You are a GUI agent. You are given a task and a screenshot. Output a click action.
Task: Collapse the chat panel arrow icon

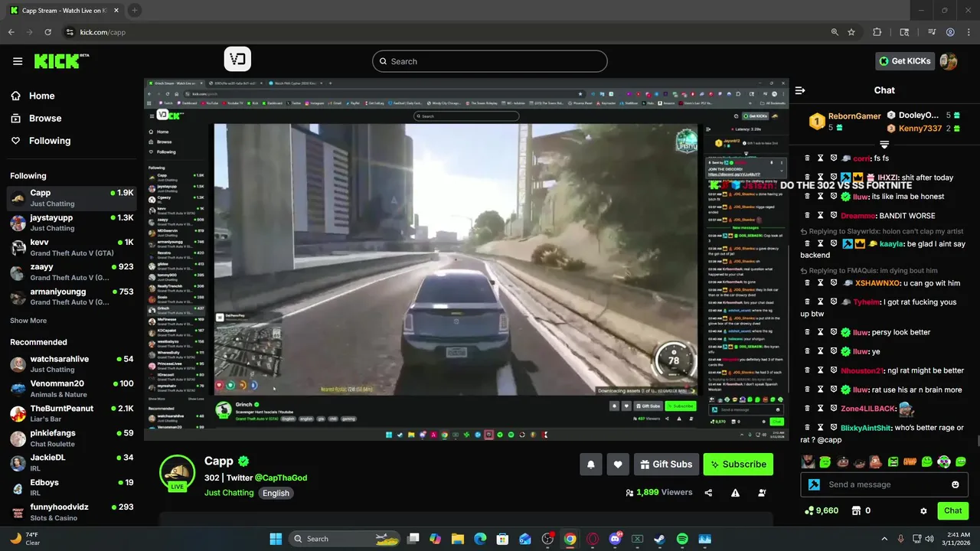[x=800, y=90]
